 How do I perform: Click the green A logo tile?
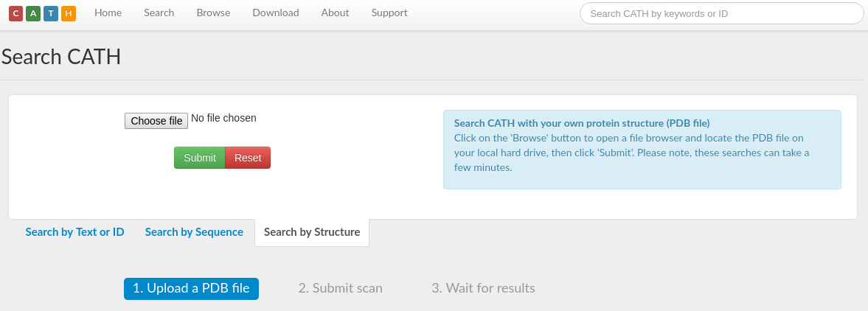coord(33,13)
